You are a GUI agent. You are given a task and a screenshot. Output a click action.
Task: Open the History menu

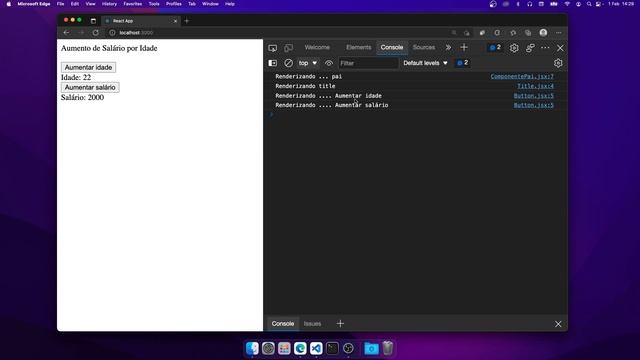coord(109,4)
